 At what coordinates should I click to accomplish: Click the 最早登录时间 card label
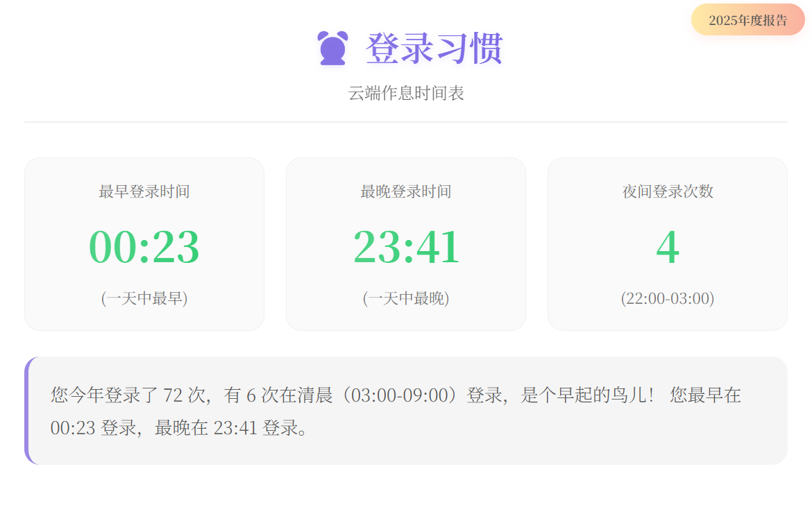[x=144, y=191]
